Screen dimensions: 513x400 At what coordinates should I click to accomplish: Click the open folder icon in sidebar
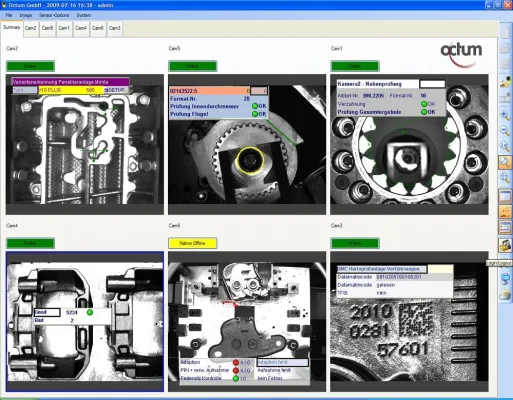[505, 48]
